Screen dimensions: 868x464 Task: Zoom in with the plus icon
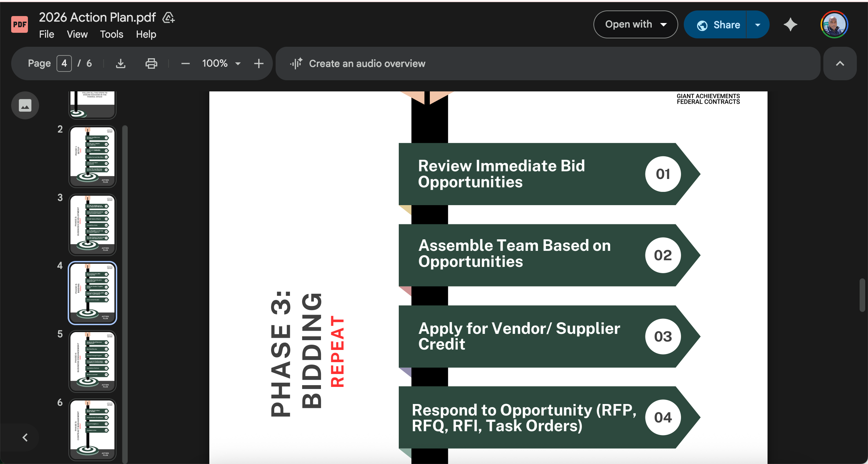259,63
